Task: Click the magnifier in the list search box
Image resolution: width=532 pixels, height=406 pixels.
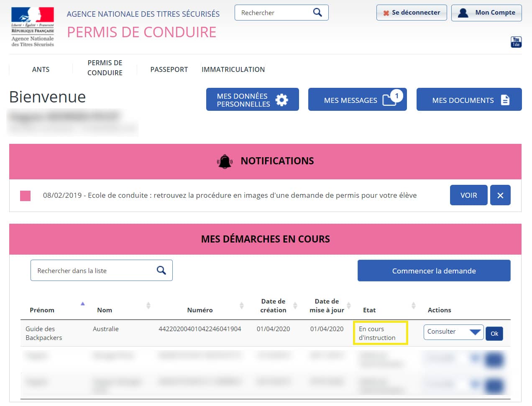Action: pos(161,271)
